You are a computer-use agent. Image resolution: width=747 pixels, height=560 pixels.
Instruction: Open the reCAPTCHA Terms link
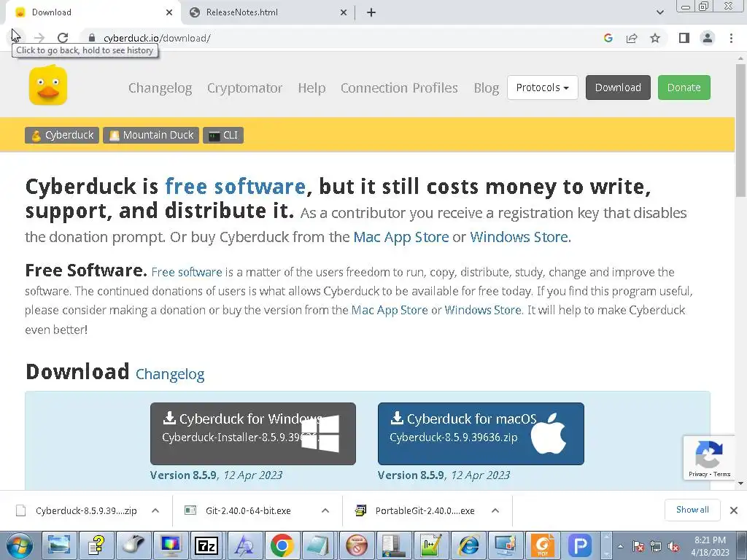click(x=721, y=474)
